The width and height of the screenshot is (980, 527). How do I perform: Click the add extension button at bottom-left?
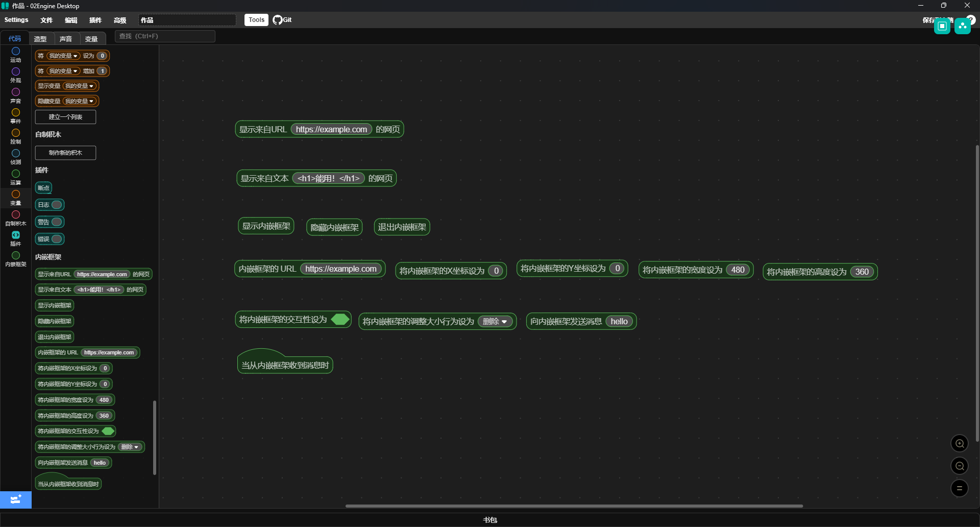(16, 499)
